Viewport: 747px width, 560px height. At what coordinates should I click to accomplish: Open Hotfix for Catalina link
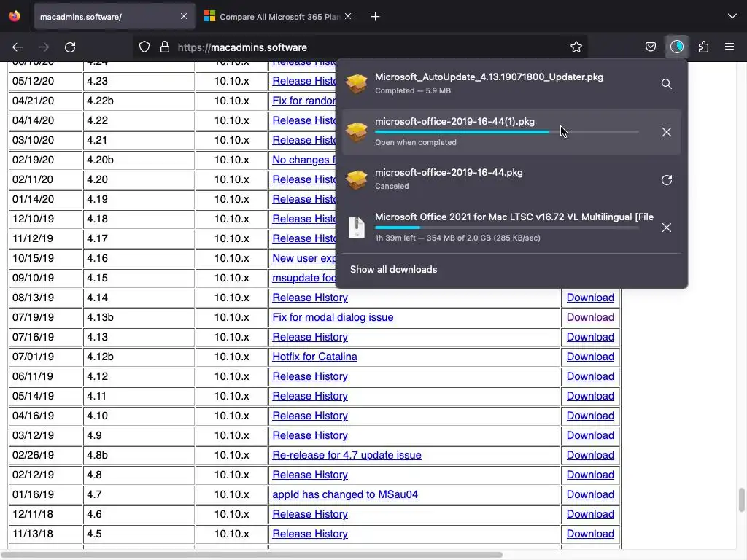click(x=315, y=357)
